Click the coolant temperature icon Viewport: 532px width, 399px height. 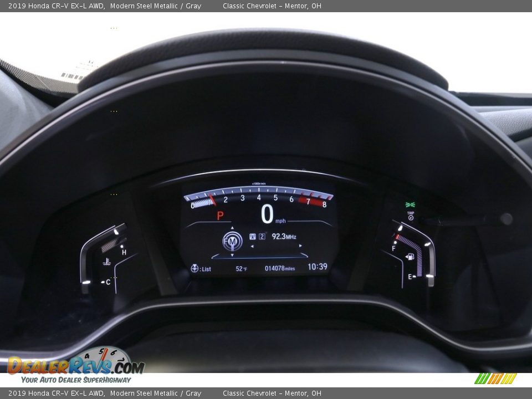(x=108, y=262)
